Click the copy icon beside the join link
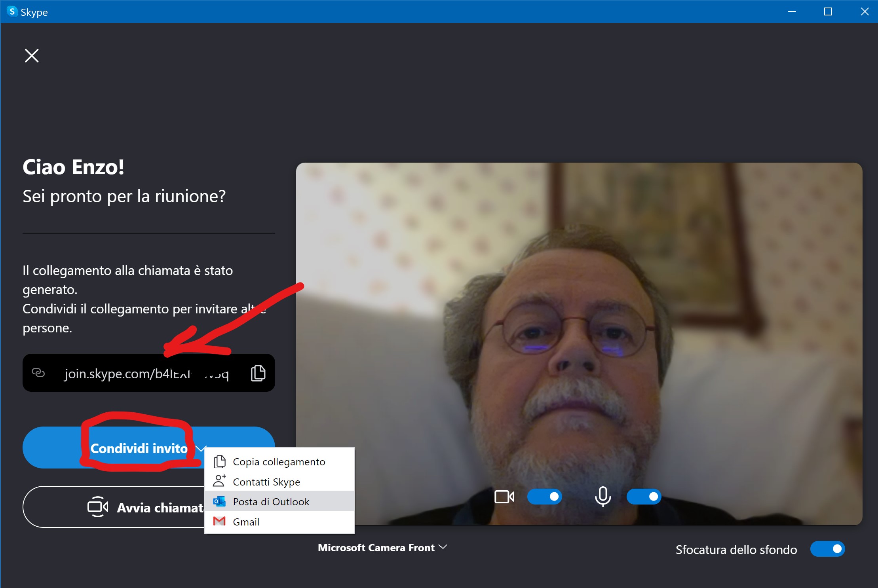Viewport: 878px width, 588px height. (258, 373)
